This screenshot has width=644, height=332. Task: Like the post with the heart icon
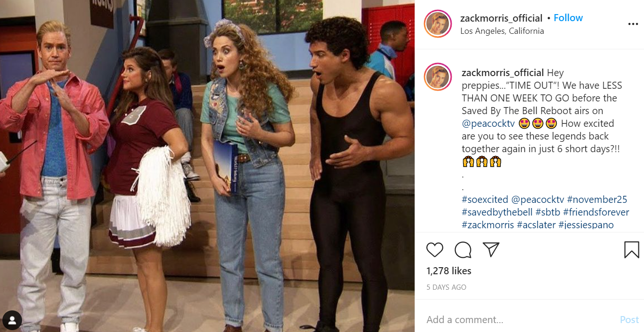pos(435,250)
